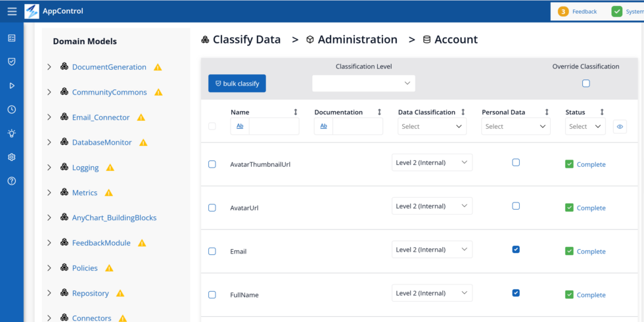Viewport: 644px width, 322px height.
Task: Click the orange feedback count badge
Action: click(563, 12)
